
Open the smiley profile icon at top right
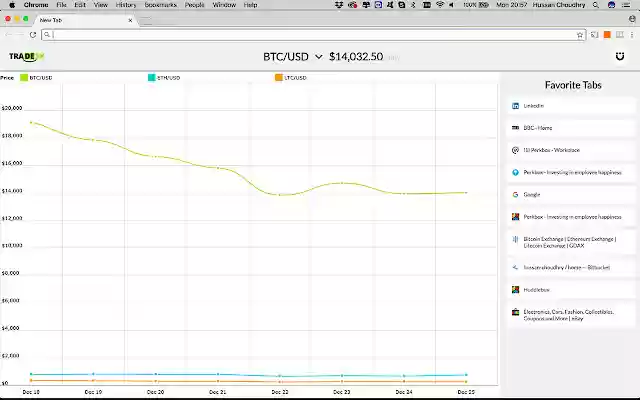click(x=620, y=56)
